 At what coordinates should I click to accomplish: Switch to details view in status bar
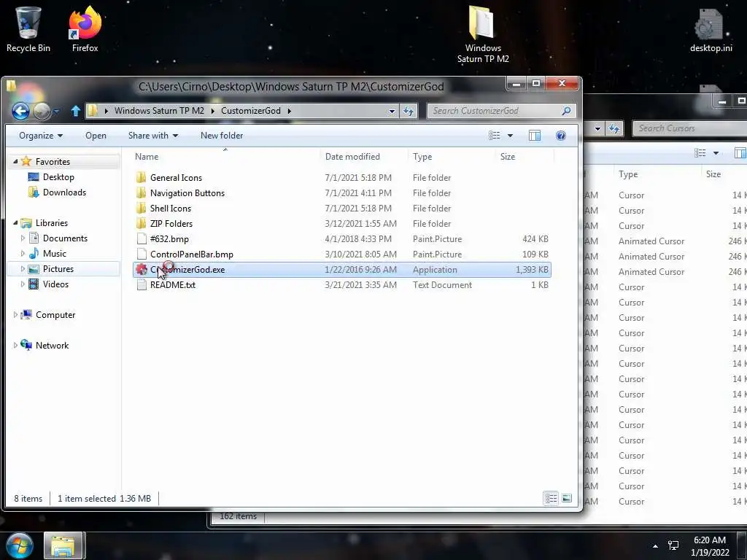coord(551,498)
